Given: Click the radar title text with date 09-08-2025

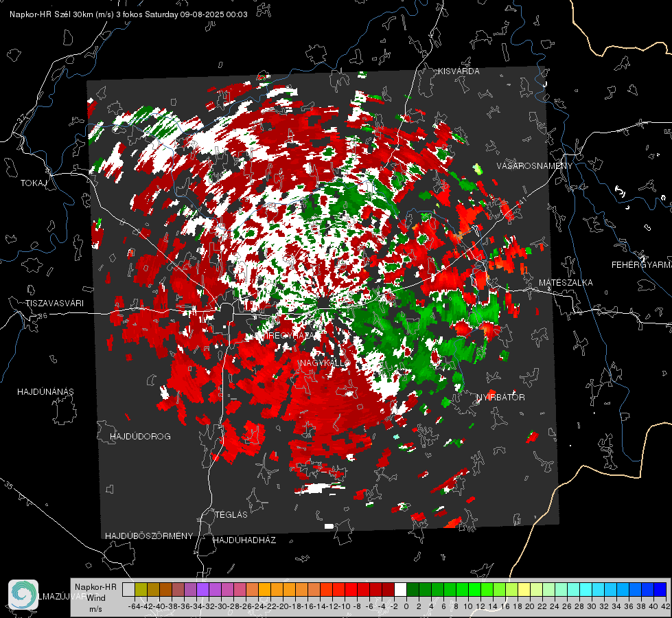Looking at the screenshot, I should (x=128, y=14).
